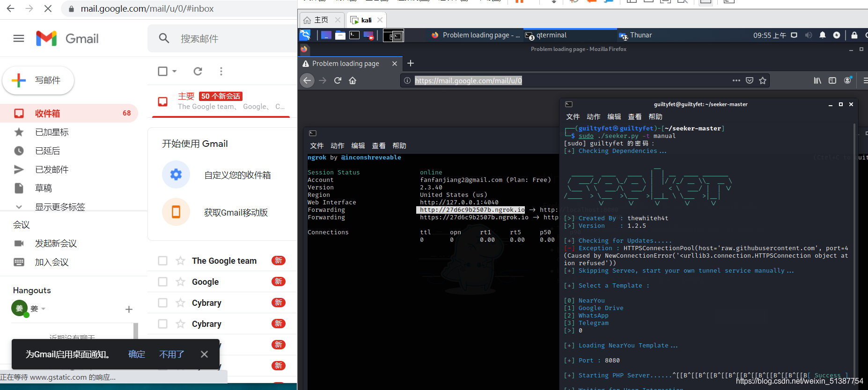Toggle the select-all checkbox in Gmail

[162, 71]
